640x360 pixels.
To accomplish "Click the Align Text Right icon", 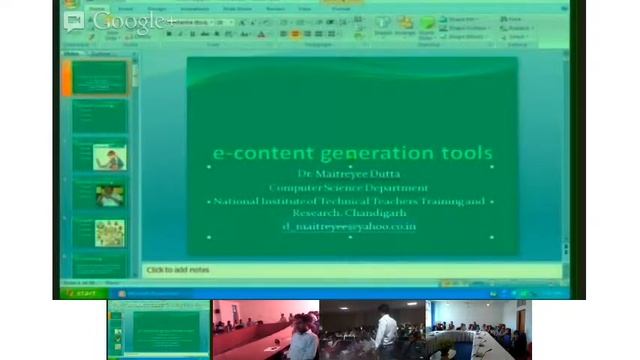I will (307, 34).
